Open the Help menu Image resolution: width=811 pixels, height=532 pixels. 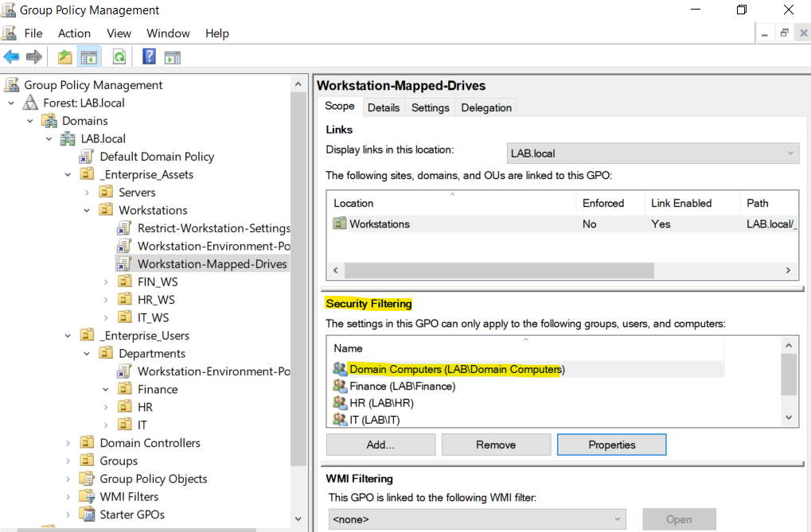[216, 33]
